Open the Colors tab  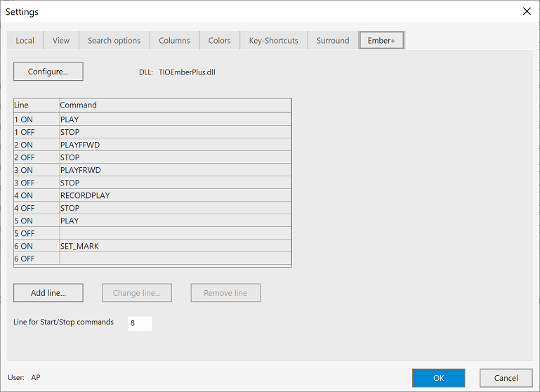219,41
